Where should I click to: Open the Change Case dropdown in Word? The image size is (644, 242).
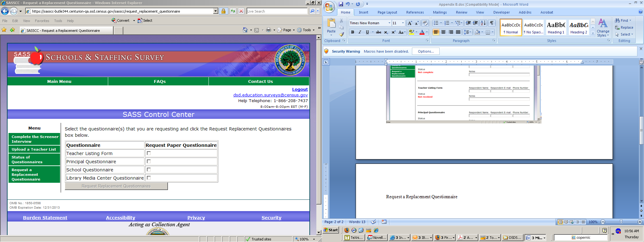[x=401, y=32]
